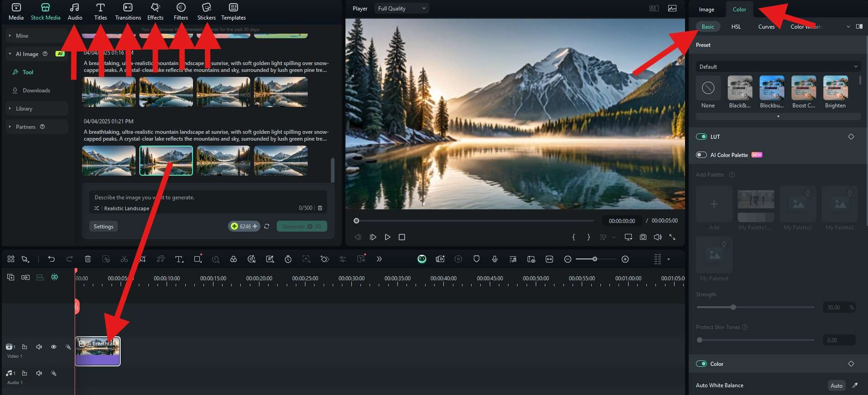The width and height of the screenshot is (868, 395).
Task: Open the Default preset dropdown
Action: pyautogui.click(x=778, y=66)
